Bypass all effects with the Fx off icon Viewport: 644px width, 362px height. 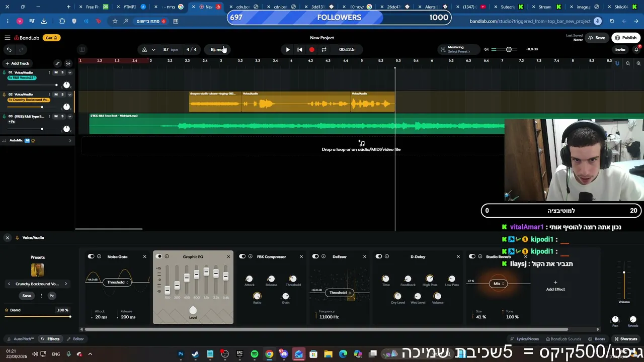point(51,296)
